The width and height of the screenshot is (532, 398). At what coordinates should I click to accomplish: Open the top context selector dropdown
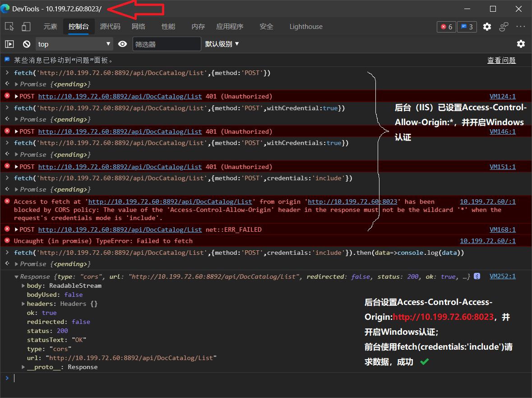coord(74,44)
